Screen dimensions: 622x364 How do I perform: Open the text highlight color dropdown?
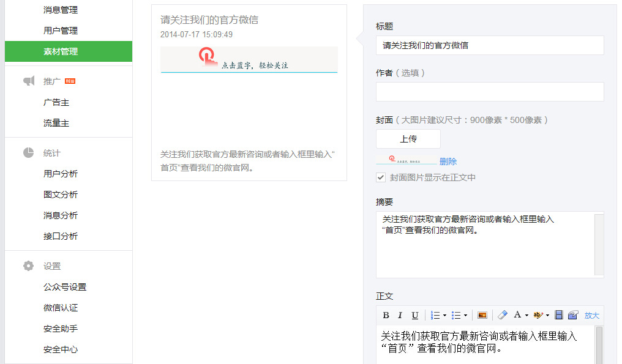point(547,316)
